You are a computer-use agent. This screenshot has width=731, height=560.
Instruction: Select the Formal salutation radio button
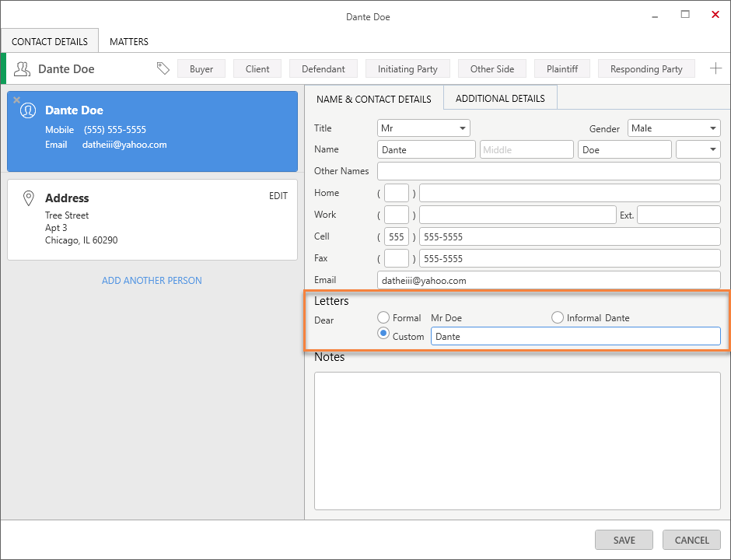point(383,317)
